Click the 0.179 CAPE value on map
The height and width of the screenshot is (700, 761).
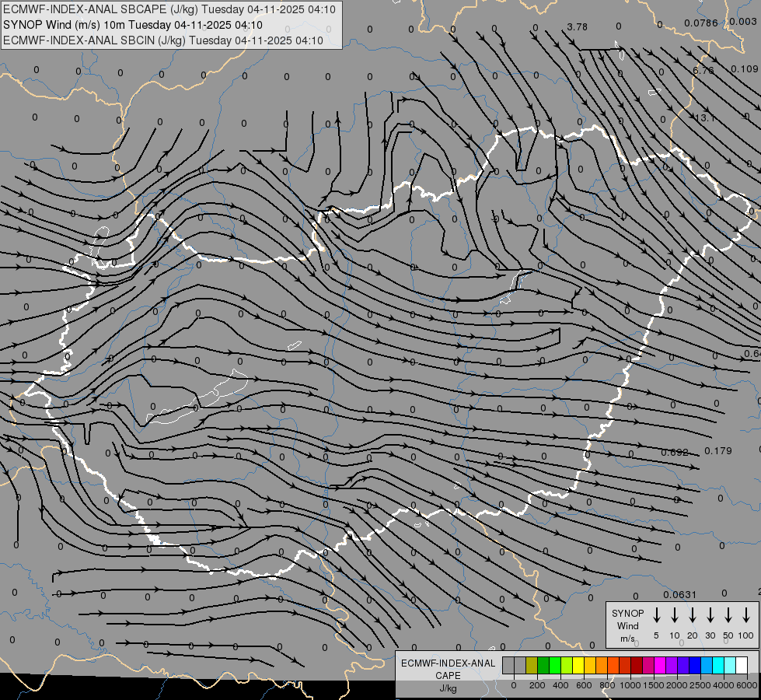coord(717,451)
